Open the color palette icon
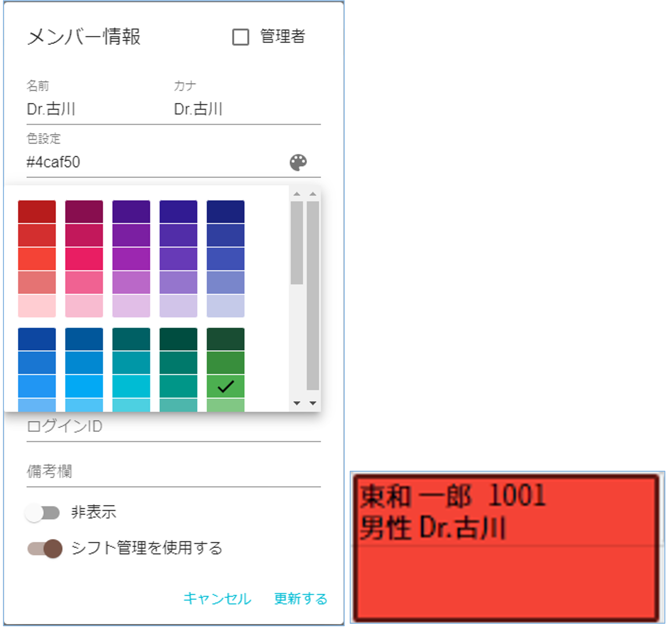This screenshot has height=628, width=672. tap(298, 162)
